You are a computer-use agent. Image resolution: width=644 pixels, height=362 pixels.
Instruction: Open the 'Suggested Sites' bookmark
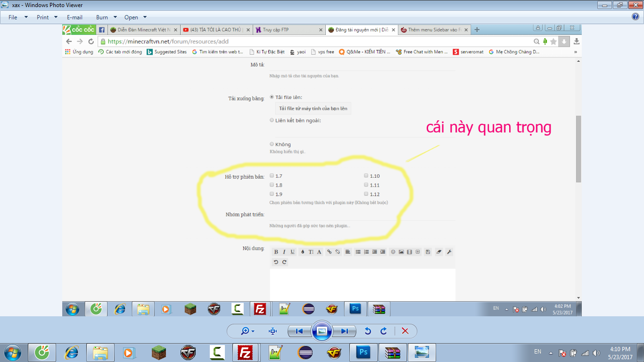[167, 52]
